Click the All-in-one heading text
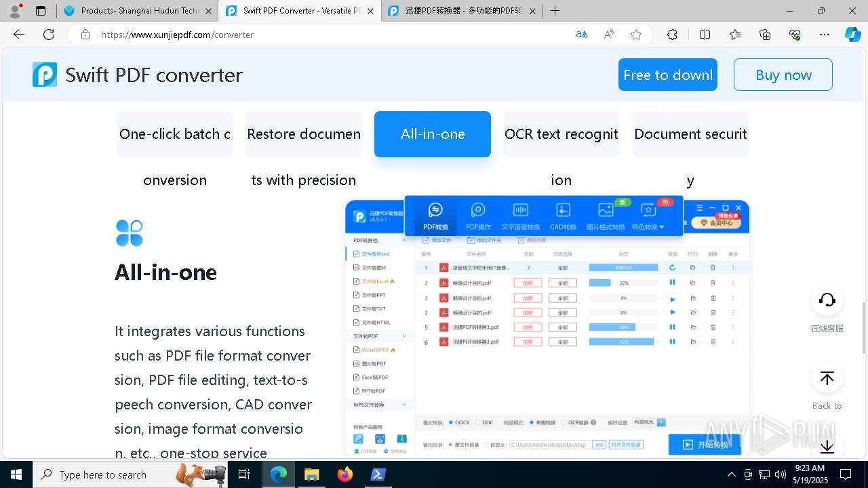This screenshot has height=488, width=868. [x=165, y=272]
